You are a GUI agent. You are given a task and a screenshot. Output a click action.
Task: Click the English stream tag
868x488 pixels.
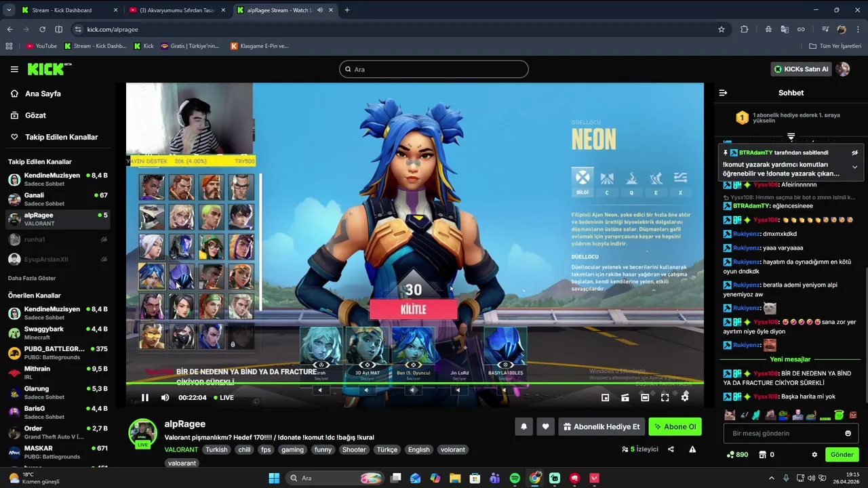[418, 449]
